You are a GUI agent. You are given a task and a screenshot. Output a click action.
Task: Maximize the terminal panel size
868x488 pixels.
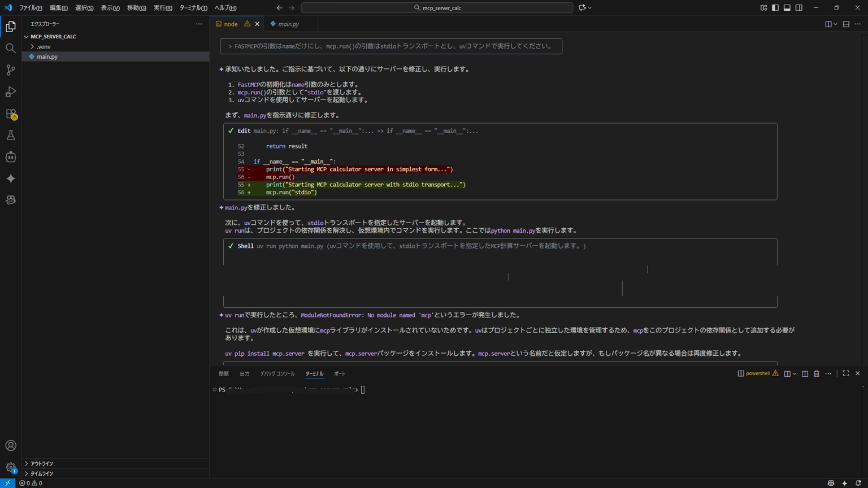tap(845, 373)
